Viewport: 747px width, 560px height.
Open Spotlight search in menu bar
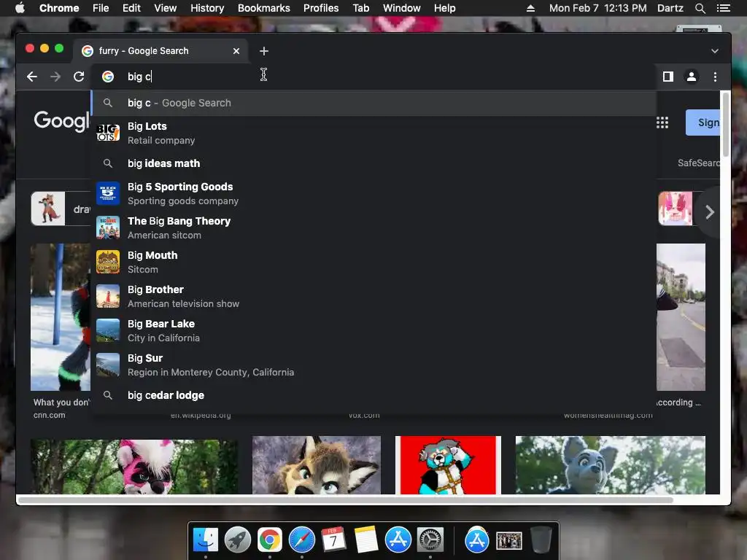(700, 8)
